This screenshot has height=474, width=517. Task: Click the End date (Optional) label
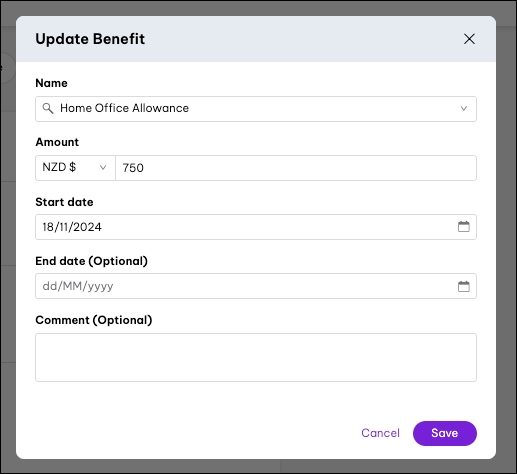[92, 261]
